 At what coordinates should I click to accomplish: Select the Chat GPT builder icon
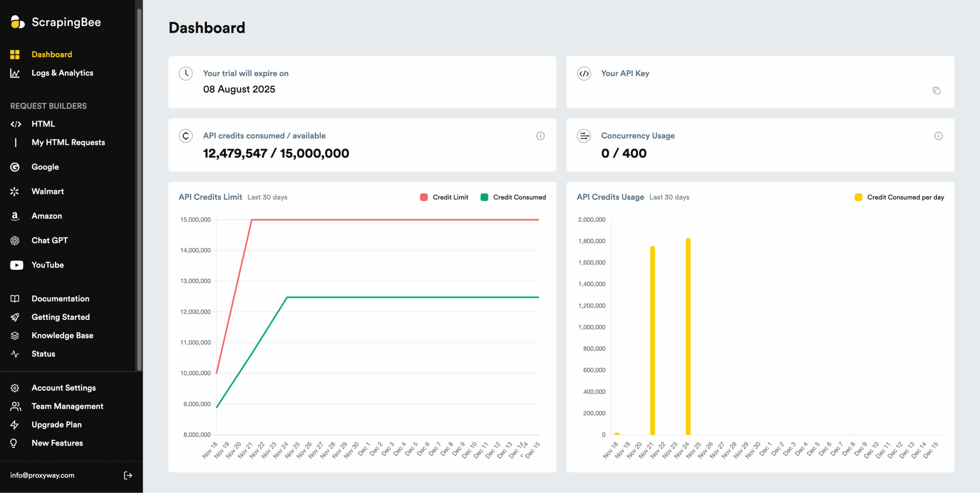15,240
